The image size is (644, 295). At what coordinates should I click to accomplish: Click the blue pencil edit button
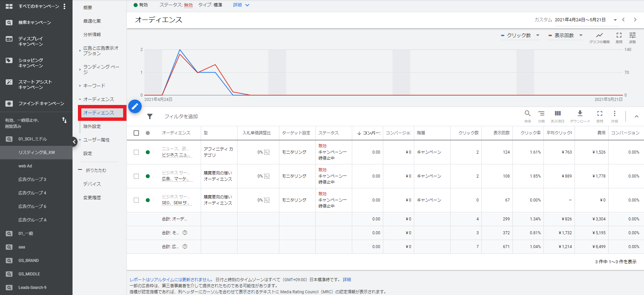(x=135, y=107)
